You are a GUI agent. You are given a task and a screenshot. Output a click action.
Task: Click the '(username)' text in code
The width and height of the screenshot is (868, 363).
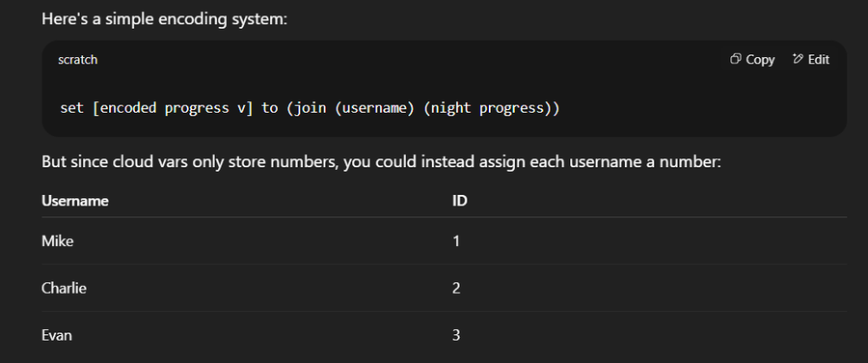[x=374, y=107]
